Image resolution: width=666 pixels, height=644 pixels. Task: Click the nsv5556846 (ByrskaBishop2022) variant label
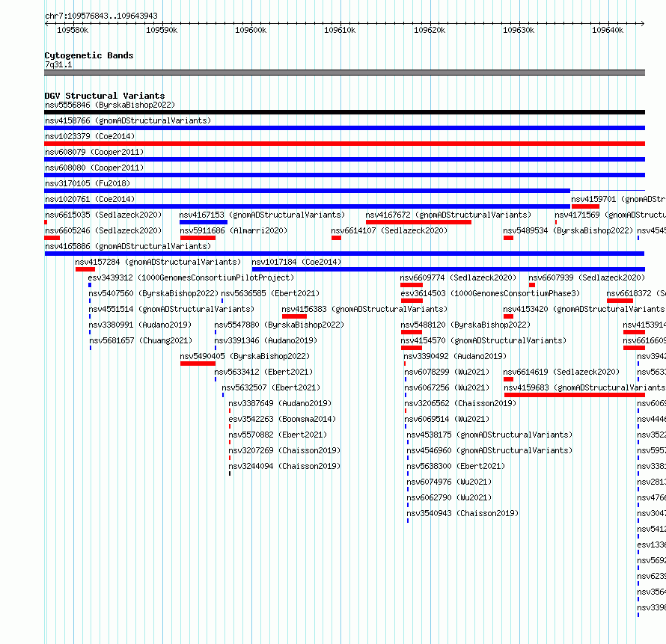click(110, 105)
